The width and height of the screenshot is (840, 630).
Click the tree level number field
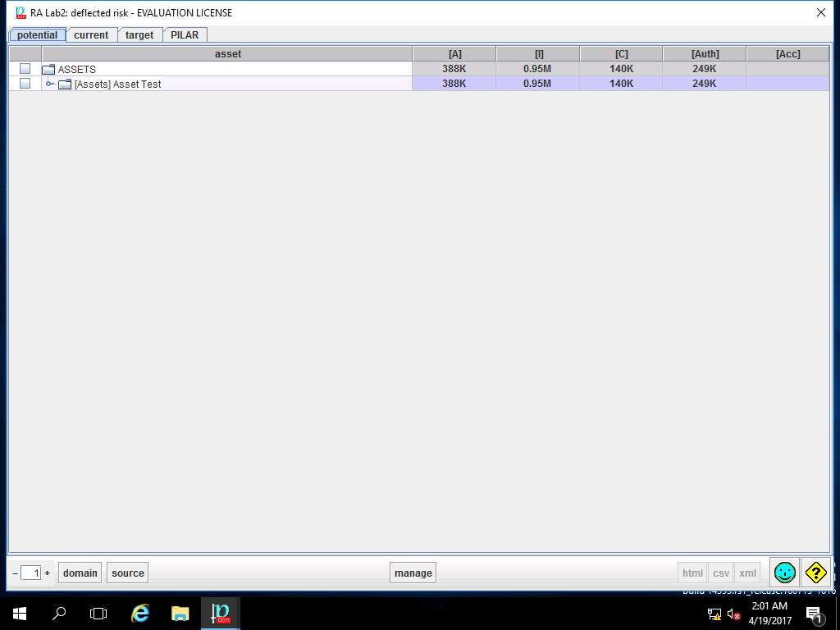(x=31, y=573)
